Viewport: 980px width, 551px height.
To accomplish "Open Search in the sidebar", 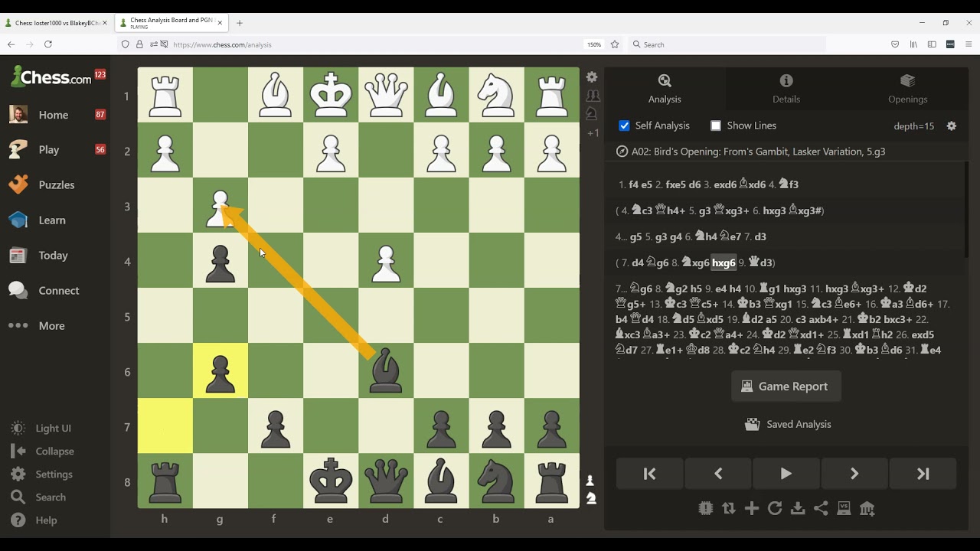I will coord(39,497).
